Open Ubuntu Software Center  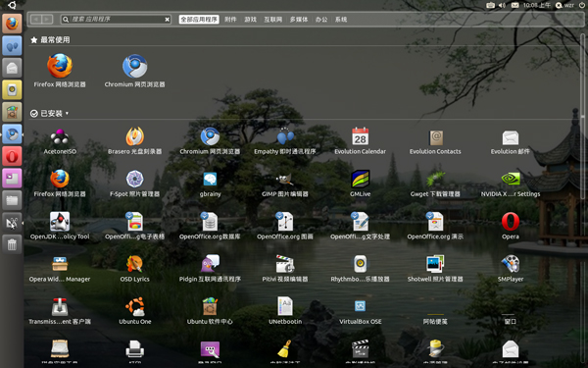click(x=210, y=311)
